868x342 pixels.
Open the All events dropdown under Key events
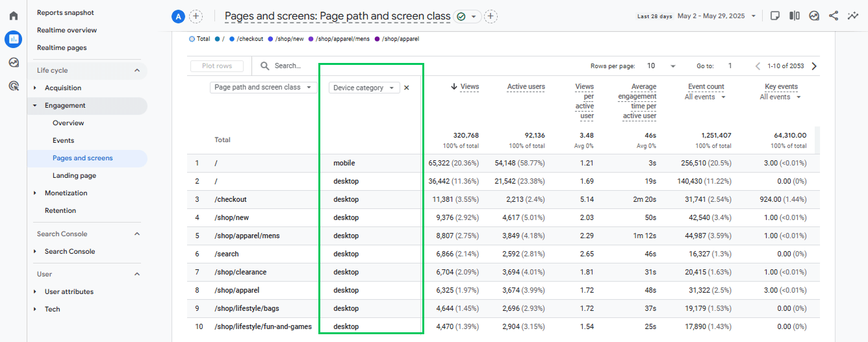[780, 97]
